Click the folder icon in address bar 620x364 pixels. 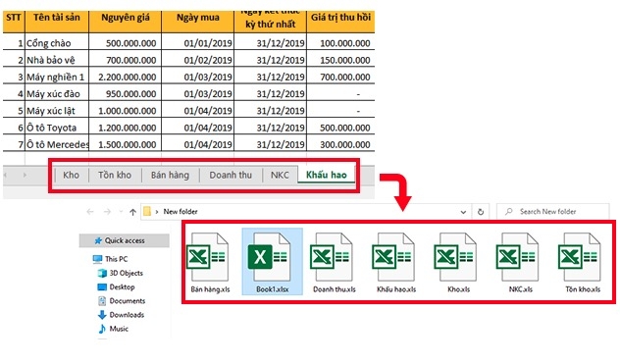[x=147, y=211]
